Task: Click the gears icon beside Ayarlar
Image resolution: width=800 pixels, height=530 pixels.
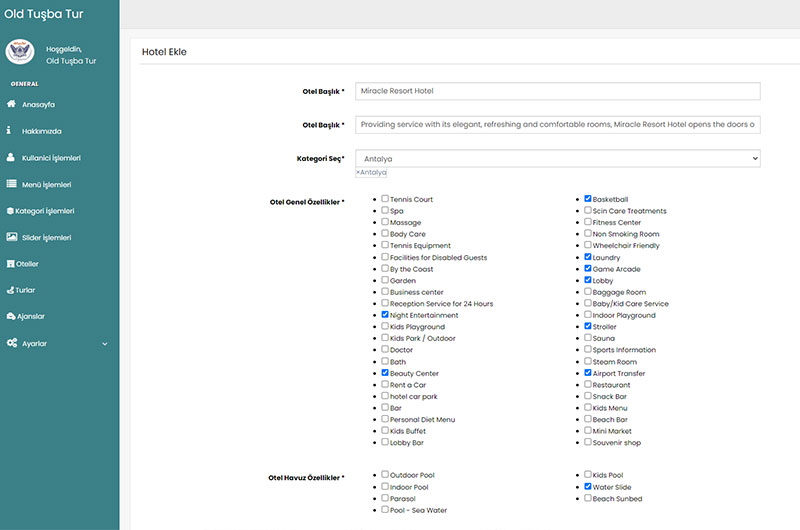Action: (x=11, y=343)
